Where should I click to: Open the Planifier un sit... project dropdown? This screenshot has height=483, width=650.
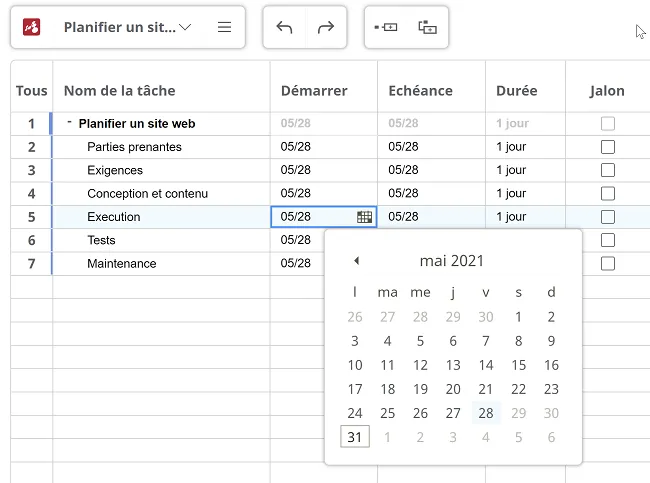(128, 27)
